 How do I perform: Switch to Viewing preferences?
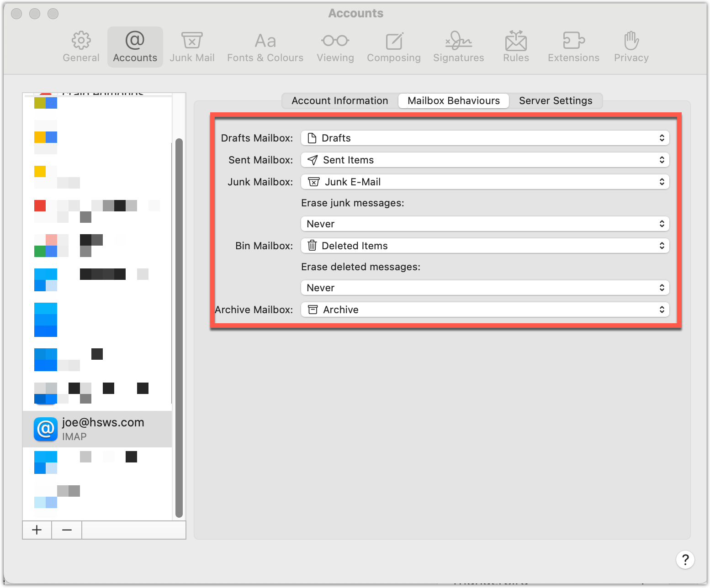point(335,47)
